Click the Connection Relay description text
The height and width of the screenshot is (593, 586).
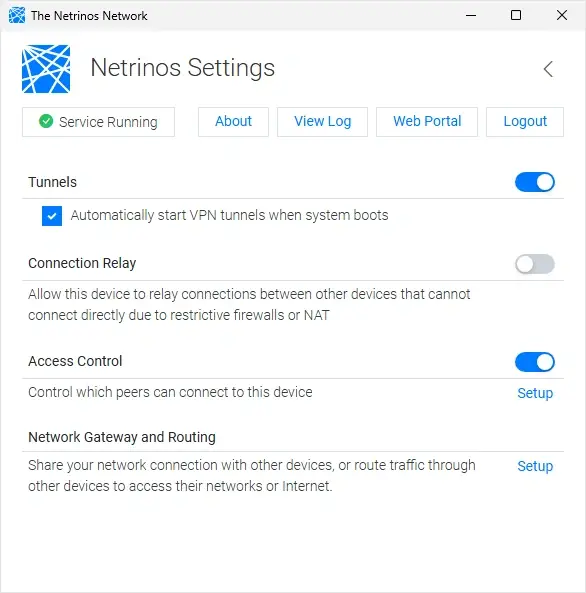point(249,304)
